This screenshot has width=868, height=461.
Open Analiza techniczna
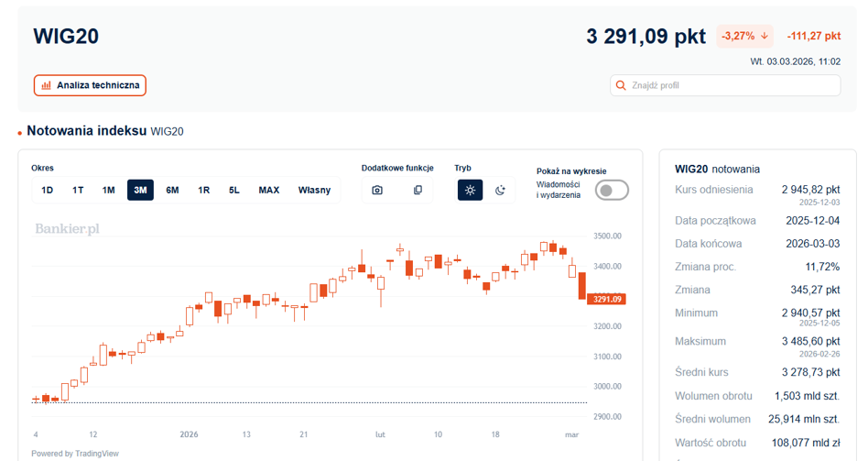(90, 85)
